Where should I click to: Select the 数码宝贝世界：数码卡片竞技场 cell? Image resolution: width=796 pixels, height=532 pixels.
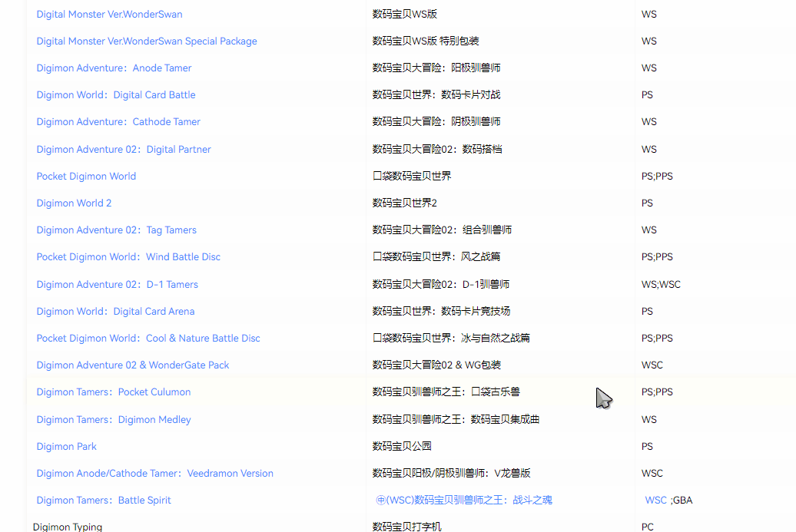pos(441,312)
